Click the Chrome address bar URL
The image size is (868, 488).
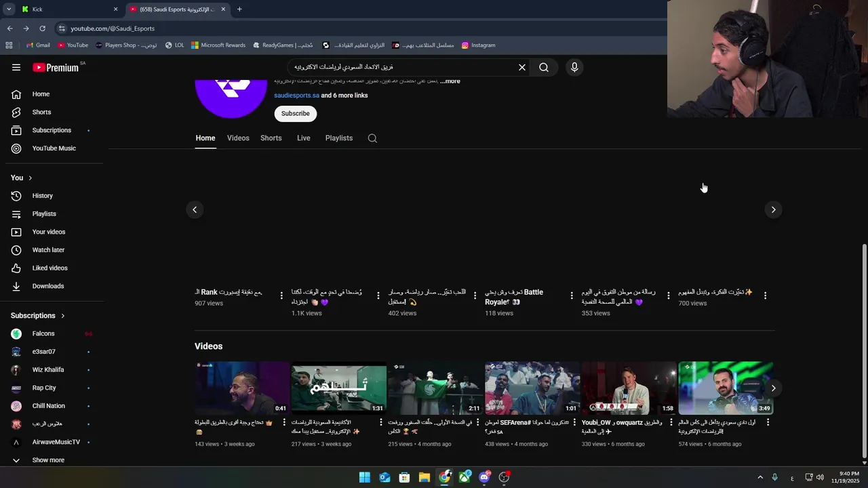[113, 28]
